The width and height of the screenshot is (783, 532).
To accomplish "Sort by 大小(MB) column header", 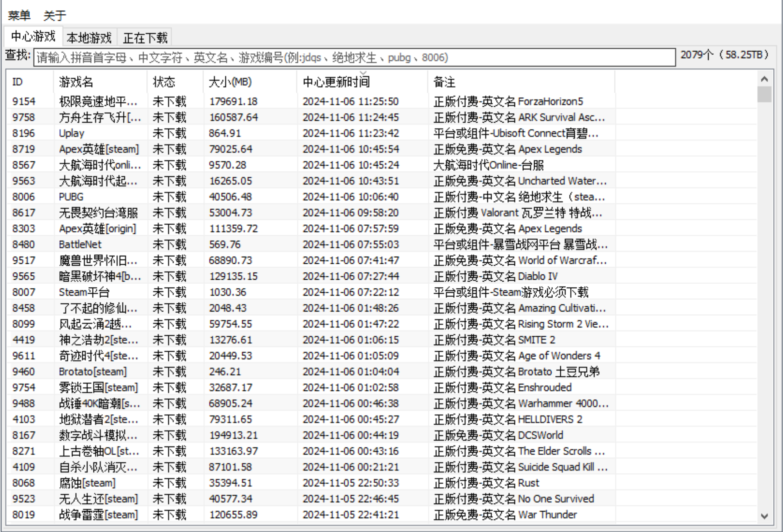I will [x=250, y=82].
